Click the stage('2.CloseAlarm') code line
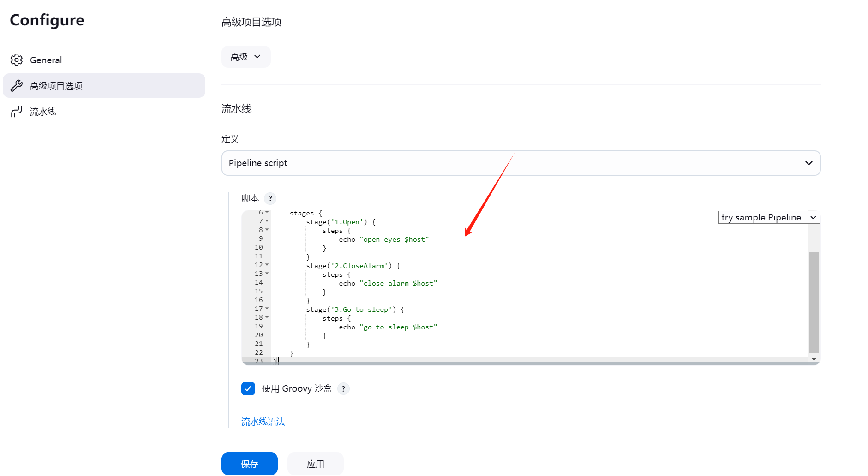 point(353,266)
